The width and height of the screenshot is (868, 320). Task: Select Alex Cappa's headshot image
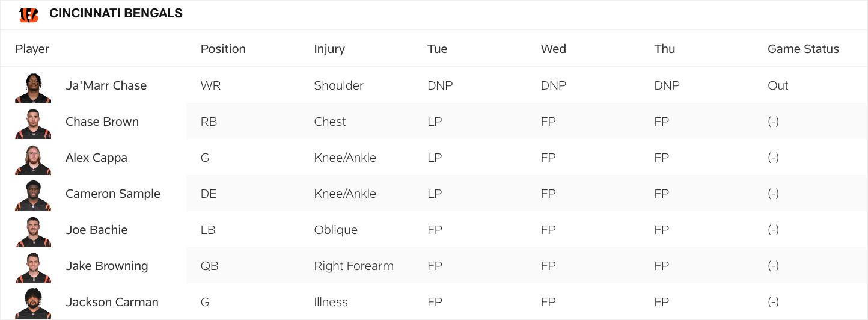33,159
